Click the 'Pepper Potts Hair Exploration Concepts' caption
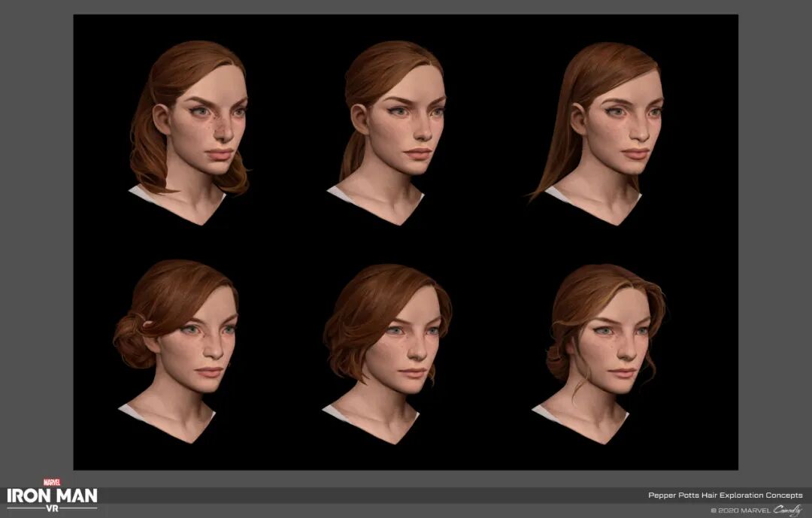 pos(725,495)
